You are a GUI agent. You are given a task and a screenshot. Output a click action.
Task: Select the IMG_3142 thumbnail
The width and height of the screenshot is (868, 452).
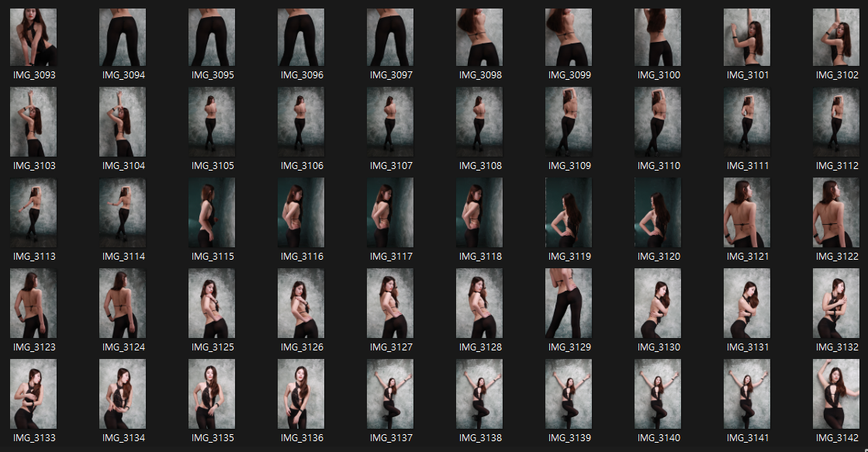pyautogui.click(x=836, y=394)
